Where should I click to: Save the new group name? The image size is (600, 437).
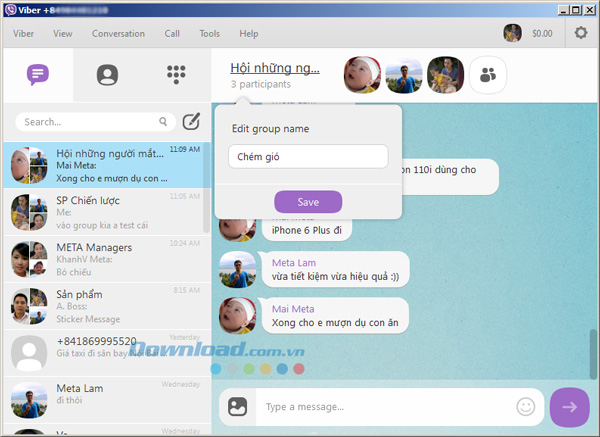(x=308, y=202)
